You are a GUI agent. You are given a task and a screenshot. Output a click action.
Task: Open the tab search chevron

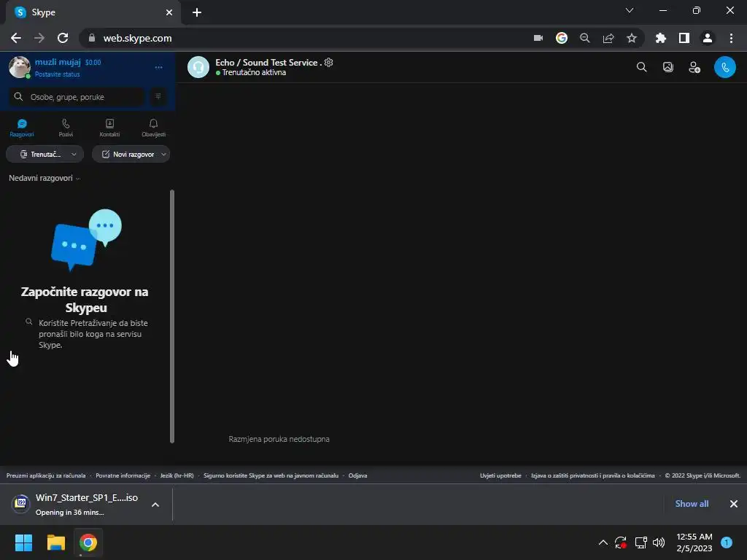pyautogui.click(x=630, y=10)
